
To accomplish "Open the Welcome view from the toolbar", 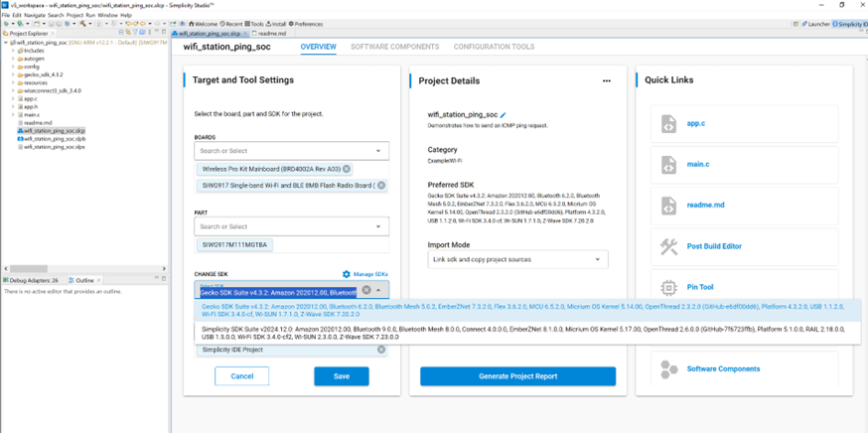I will pos(204,25).
